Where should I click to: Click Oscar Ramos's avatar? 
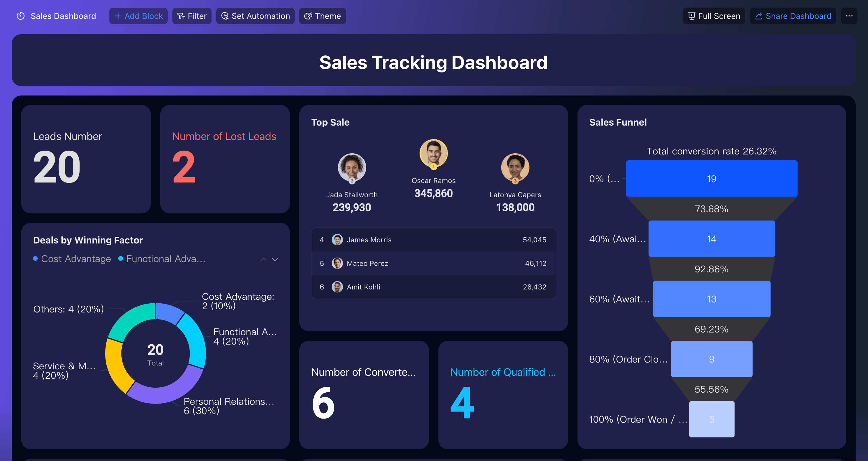coord(433,153)
